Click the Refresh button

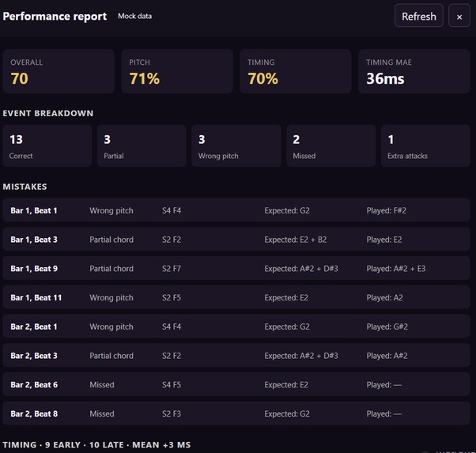pyautogui.click(x=418, y=16)
